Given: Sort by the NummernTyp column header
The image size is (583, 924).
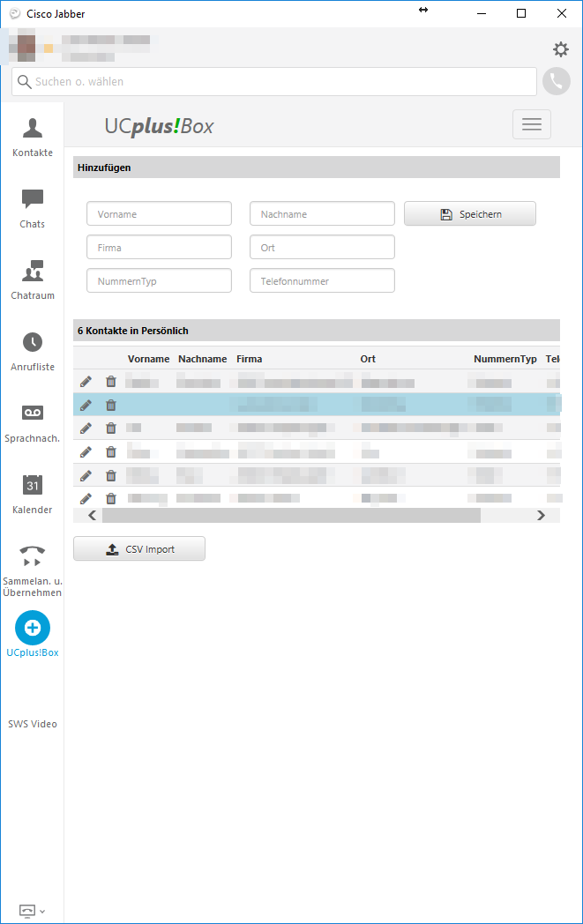Looking at the screenshot, I should coord(505,359).
